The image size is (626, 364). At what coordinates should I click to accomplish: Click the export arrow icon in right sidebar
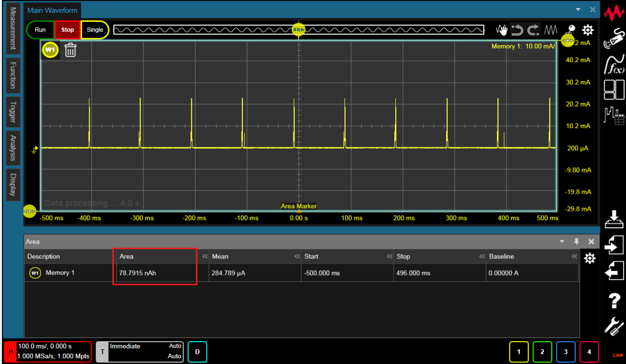tap(614, 271)
